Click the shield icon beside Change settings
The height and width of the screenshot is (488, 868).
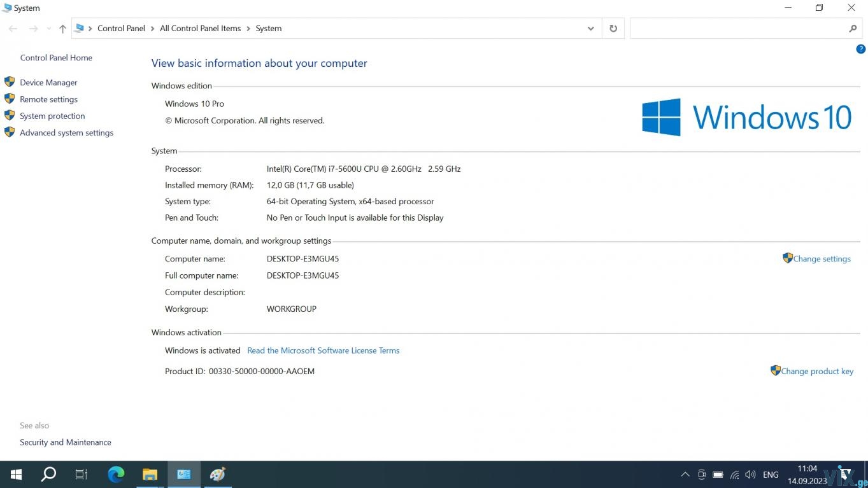coord(788,258)
